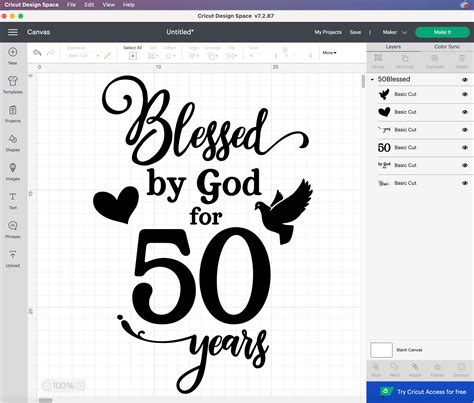The width and height of the screenshot is (474, 403).
Task: Open My Projects link
Action: (x=328, y=32)
